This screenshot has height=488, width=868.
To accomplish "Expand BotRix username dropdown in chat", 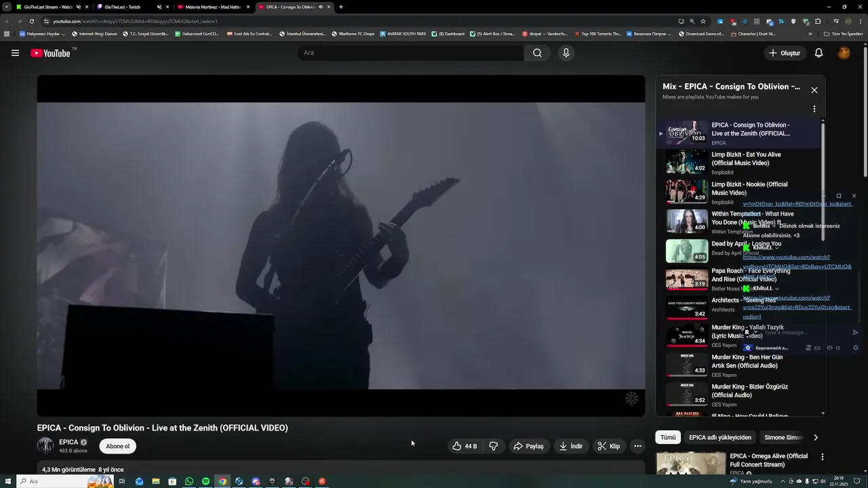I will tap(774, 226).
